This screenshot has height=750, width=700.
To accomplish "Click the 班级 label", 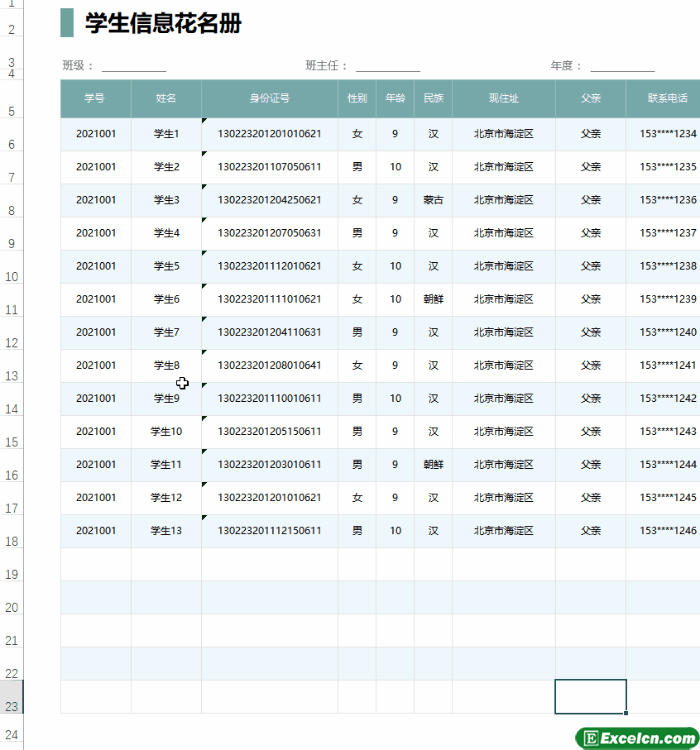I will point(78,65).
